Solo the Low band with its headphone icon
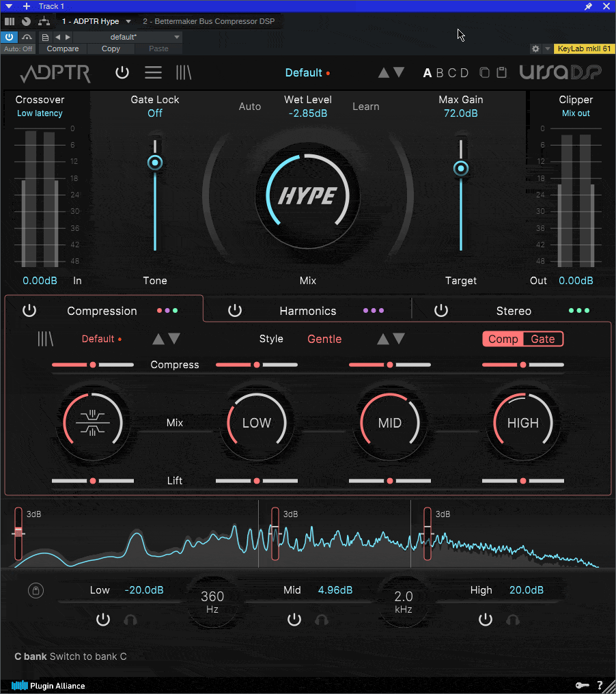616x694 pixels. pyautogui.click(x=130, y=620)
